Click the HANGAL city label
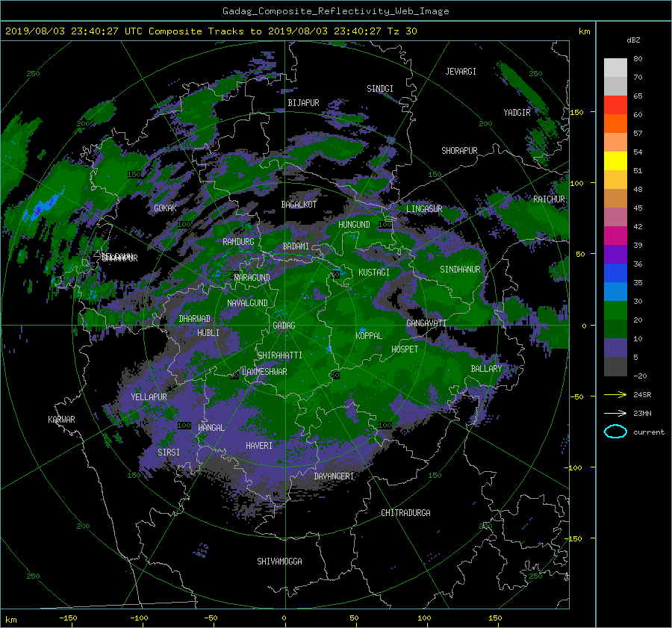Viewport: 672px width, 628px height. [x=211, y=428]
